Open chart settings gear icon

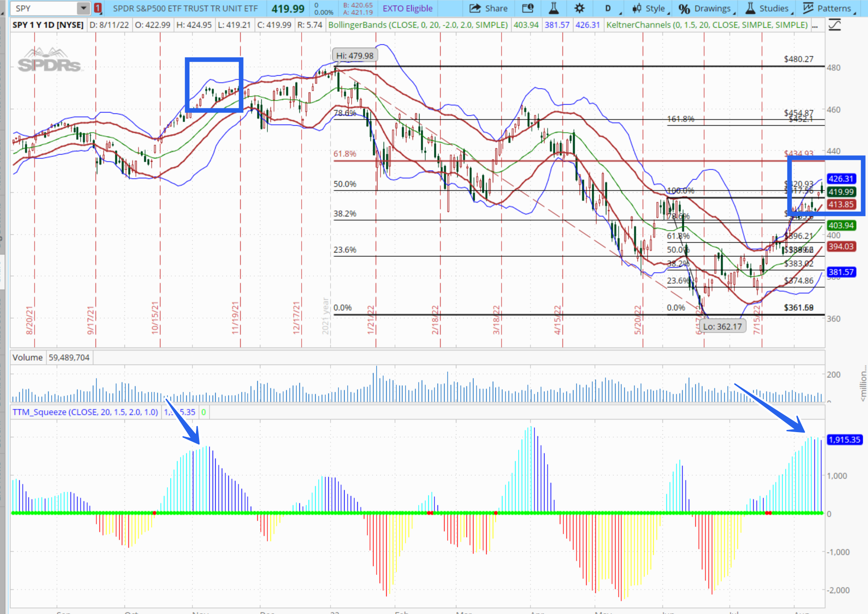coord(580,8)
